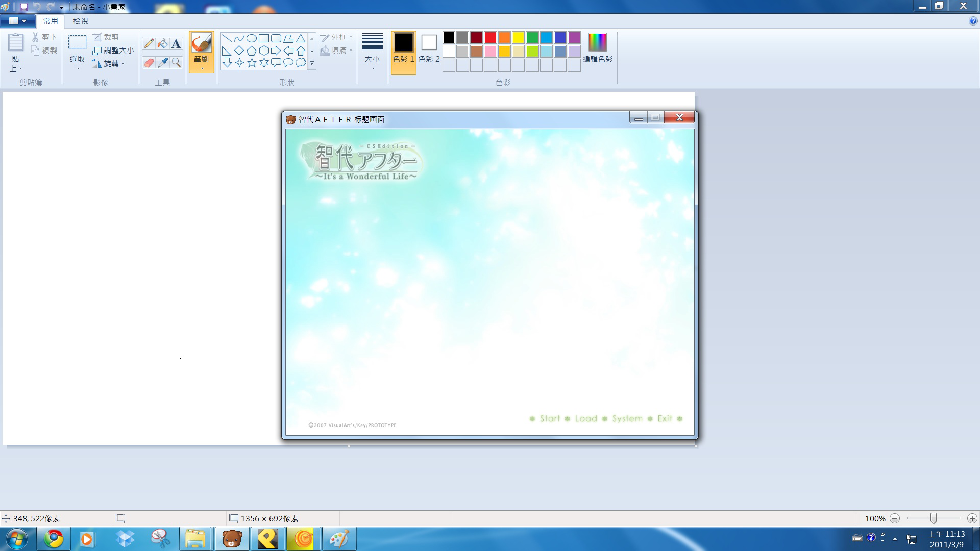980x551 pixels.
Task: Click Load in the game title screen
Action: click(586, 418)
